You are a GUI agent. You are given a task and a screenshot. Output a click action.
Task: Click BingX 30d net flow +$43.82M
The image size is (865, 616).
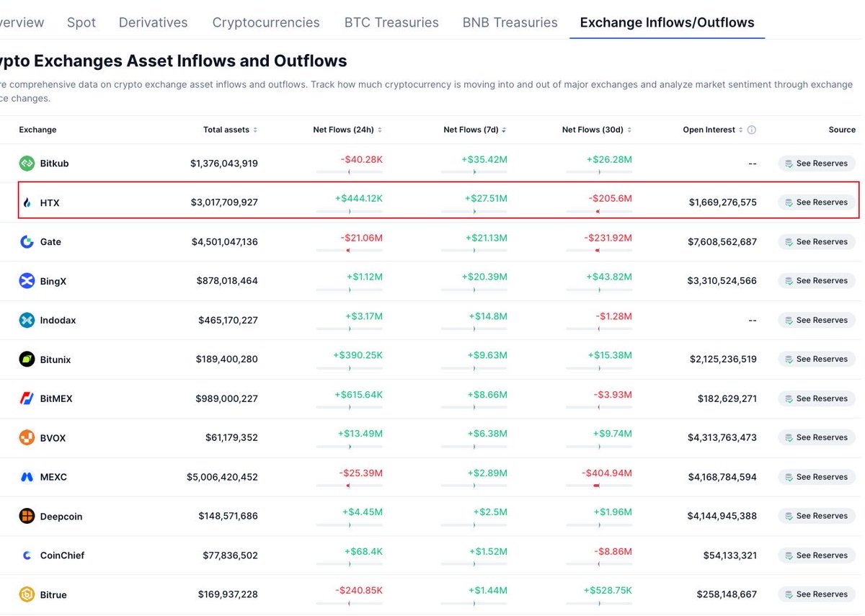609,277
